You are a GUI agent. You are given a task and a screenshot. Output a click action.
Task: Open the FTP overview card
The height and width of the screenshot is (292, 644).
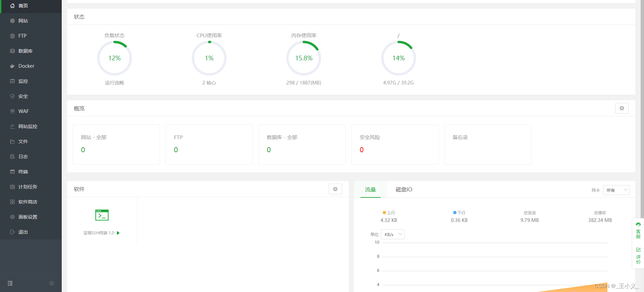[x=209, y=144]
